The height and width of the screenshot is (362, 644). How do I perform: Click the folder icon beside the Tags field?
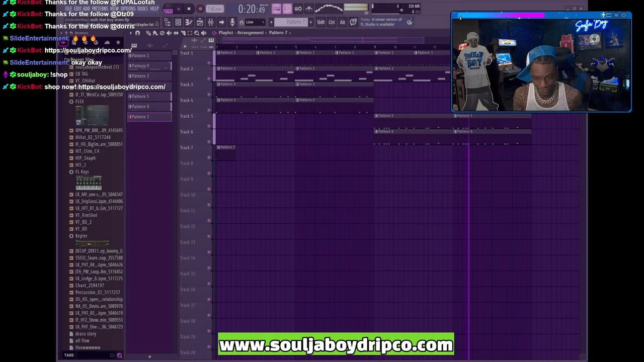[x=112, y=355]
